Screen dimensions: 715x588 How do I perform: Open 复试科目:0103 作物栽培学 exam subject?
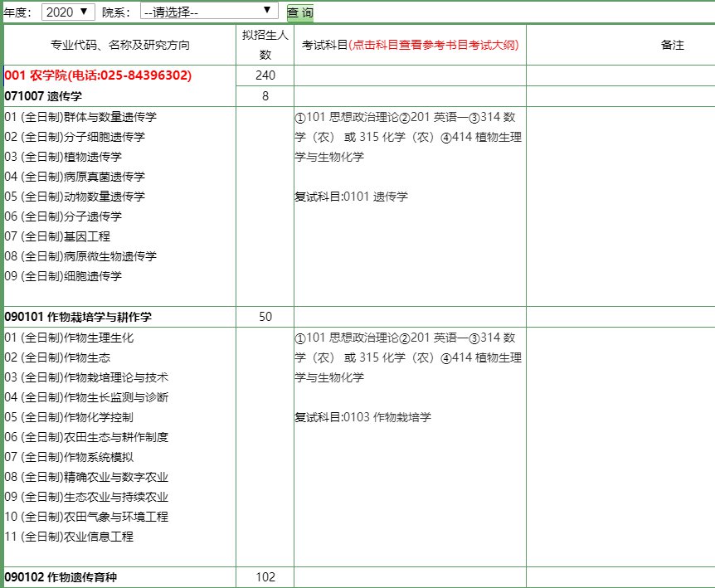tap(362, 417)
